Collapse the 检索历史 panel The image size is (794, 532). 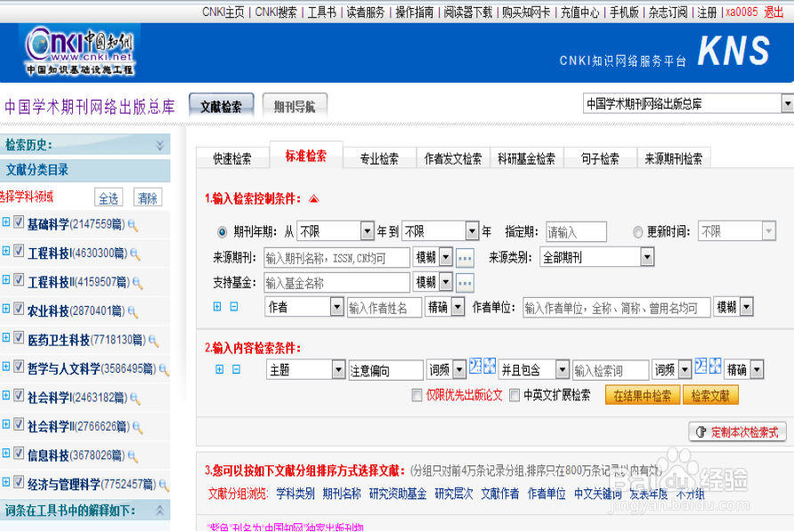(159, 145)
